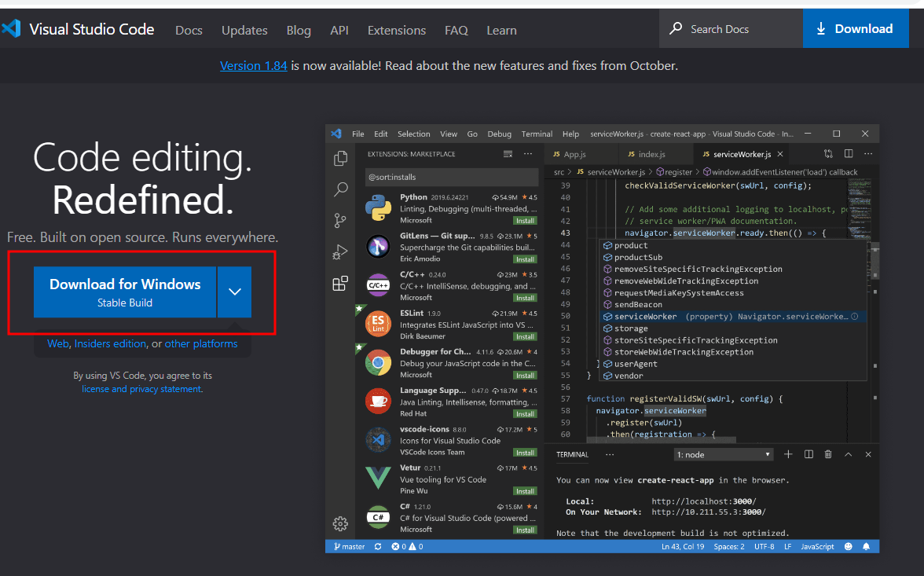
Task: Open the API navigation link
Action: [x=339, y=30]
